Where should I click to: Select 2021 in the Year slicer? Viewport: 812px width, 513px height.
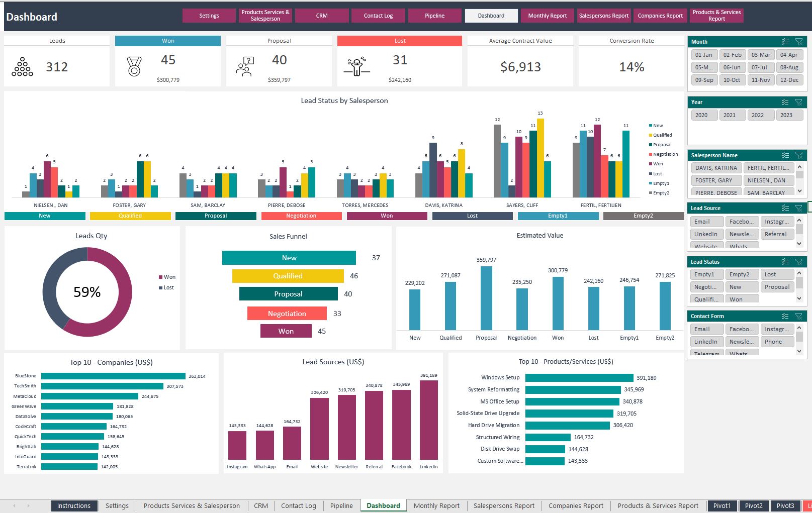(730, 115)
